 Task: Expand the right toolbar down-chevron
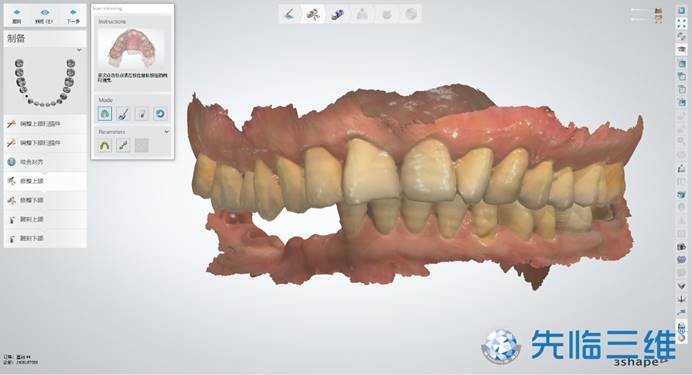pos(682,286)
